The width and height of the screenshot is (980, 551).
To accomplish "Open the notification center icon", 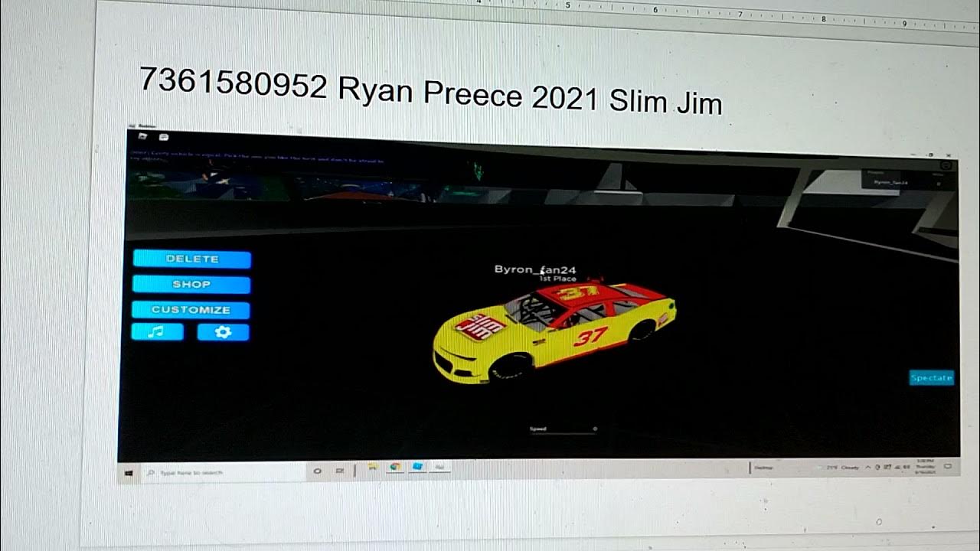I will pyautogui.click(x=949, y=465).
